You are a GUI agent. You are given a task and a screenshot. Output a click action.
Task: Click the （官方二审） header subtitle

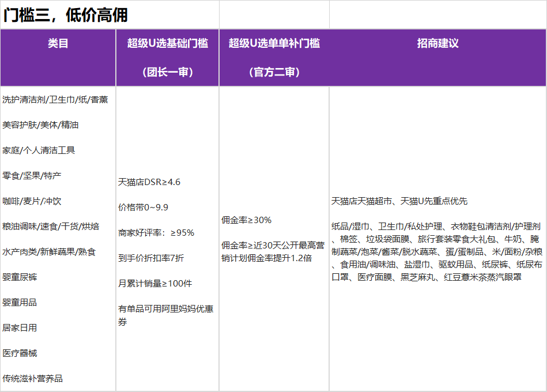coord(274,72)
